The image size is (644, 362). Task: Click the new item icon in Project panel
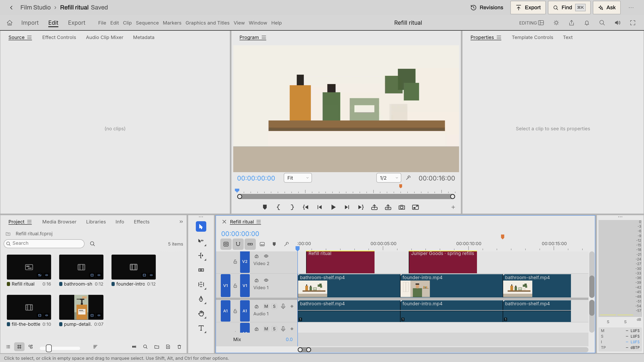pyautogui.click(x=168, y=347)
